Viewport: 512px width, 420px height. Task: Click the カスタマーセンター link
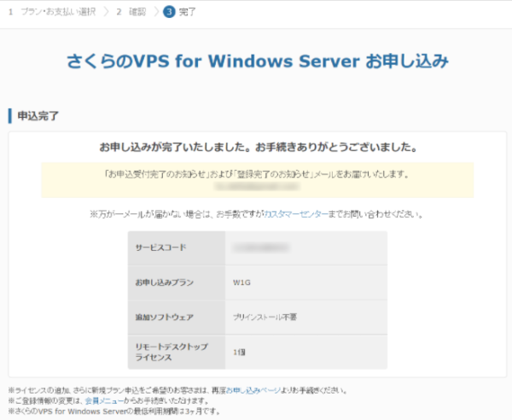pos(296,214)
